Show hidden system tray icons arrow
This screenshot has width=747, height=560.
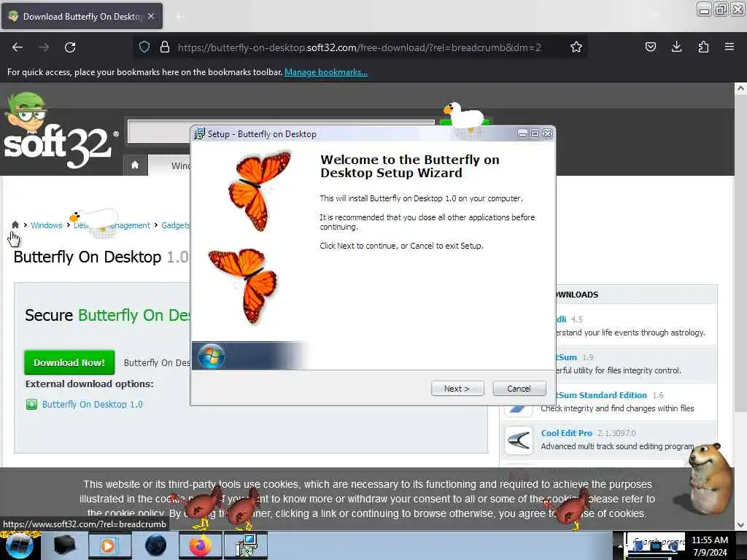(x=620, y=546)
